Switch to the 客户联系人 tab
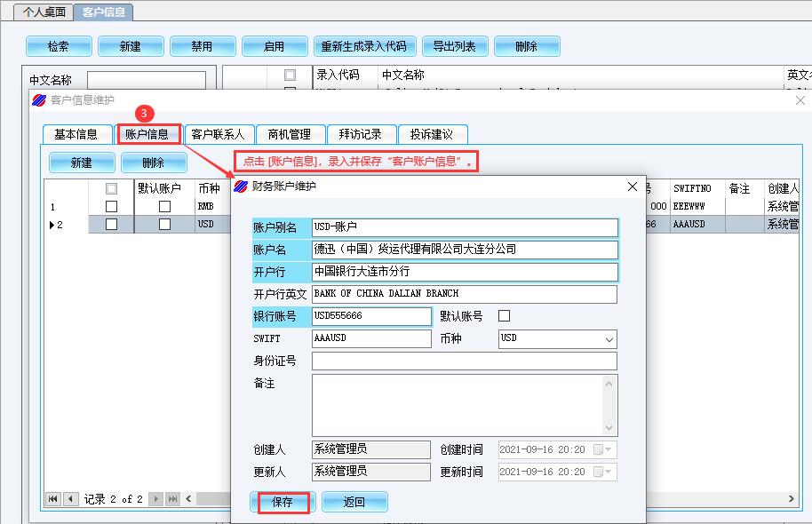Image resolution: width=812 pixels, height=524 pixels. pyautogui.click(x=218, y=134)
